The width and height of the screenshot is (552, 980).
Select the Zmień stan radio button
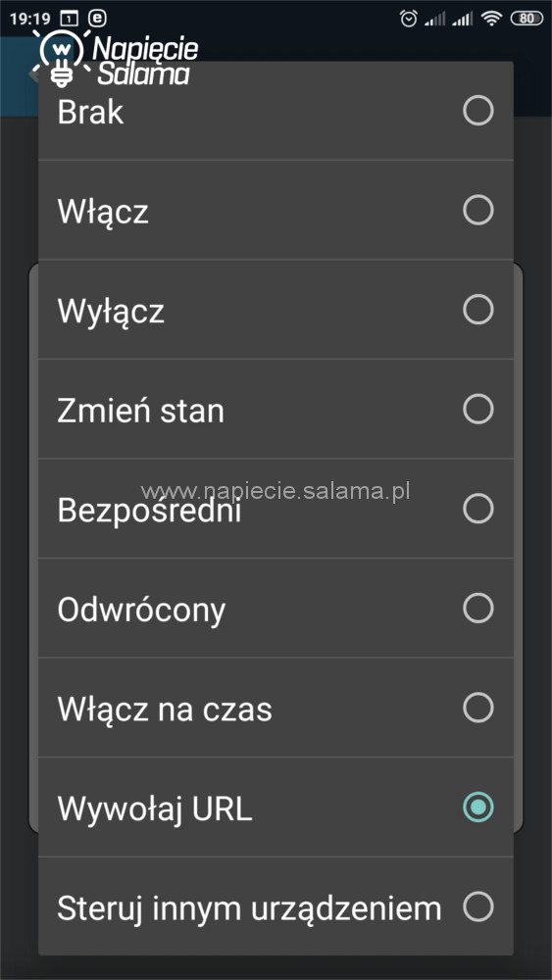coord(477,409)
